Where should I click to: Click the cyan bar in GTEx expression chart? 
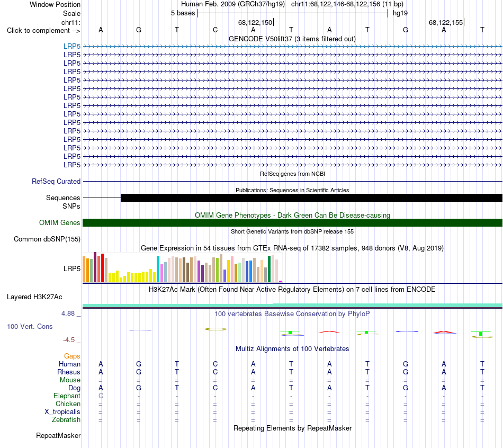coord(158,269)
